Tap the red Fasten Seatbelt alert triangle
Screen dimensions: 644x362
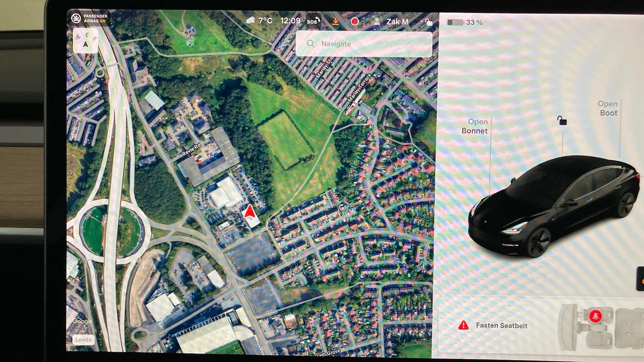(463, 326)
